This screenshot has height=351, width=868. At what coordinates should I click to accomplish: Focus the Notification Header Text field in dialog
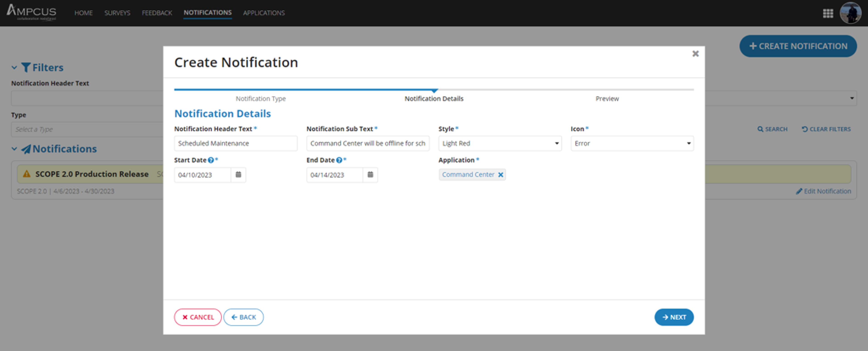pos(236,143)
